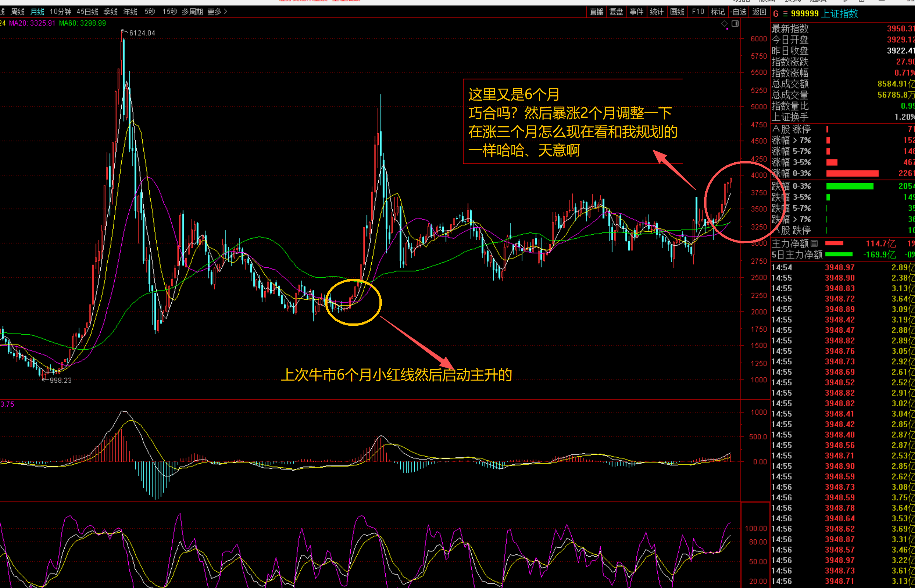Click the 返回 back button
The width and height of the screenshot is (915, 588).
[x=759, y=12]
